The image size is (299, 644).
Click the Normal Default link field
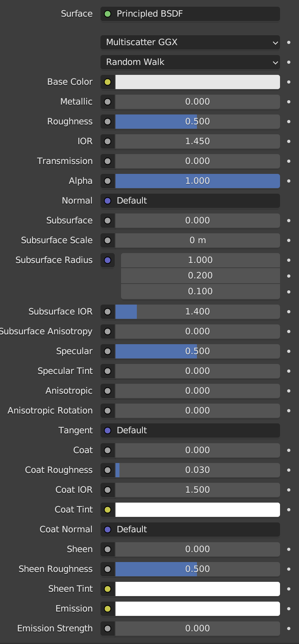pyautogui.click(x=190, y=201)
